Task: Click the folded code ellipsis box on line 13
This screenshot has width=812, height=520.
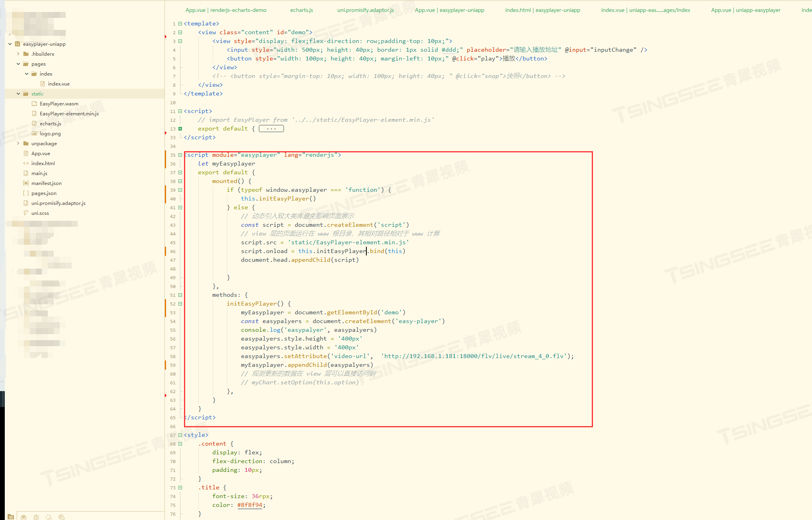Action: (x=271, y=129)
